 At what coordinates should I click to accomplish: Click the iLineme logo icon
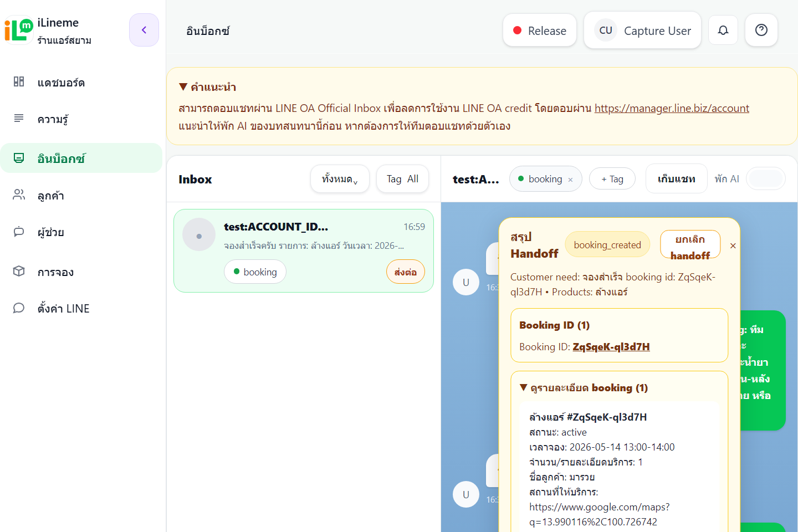(x=19, y=29)
